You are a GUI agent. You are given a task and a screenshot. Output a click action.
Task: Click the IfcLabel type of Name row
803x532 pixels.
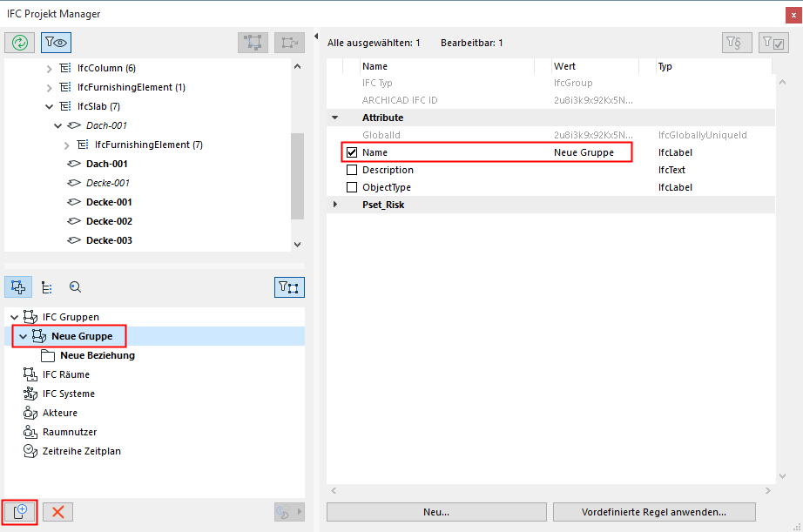click(675, 152)
